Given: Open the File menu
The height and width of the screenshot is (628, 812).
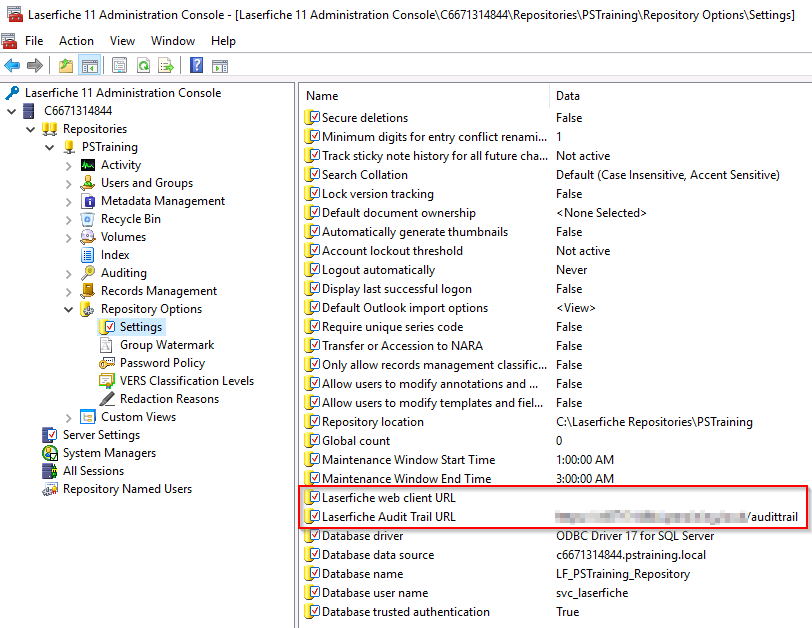Looking at the screenshot, I should point(34,41).
